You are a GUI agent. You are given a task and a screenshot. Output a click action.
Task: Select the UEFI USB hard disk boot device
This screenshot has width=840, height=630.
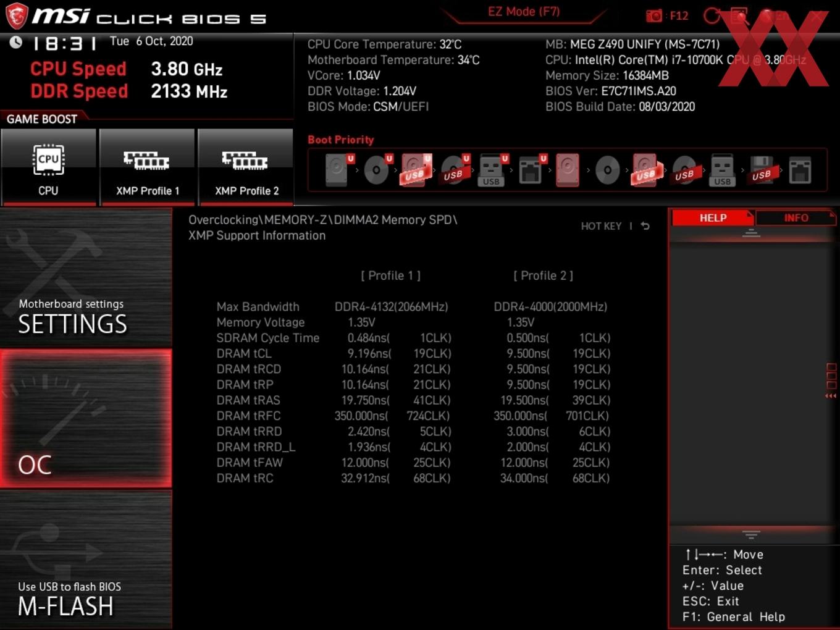coord(416,170)
